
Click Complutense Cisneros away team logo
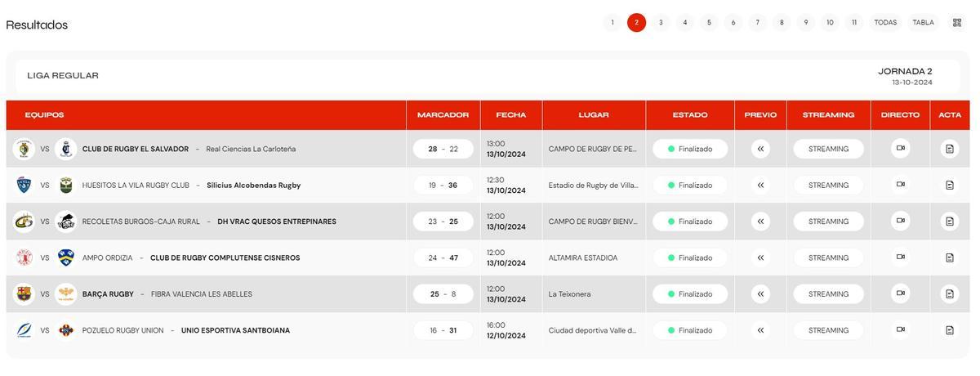[66, 257]
